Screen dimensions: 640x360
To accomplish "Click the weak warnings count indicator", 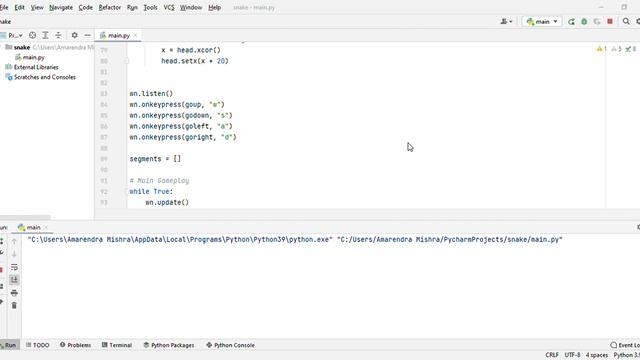I will coord(616,49).
